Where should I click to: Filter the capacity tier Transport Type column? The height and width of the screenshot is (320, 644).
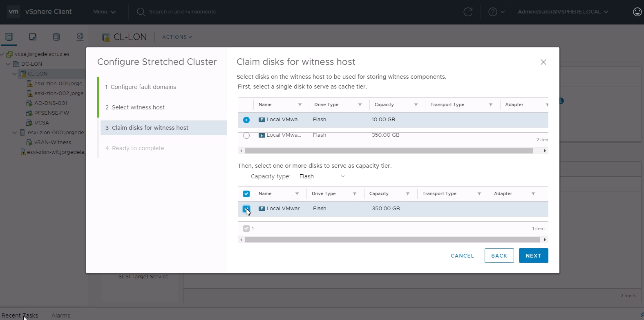[479, 194]
